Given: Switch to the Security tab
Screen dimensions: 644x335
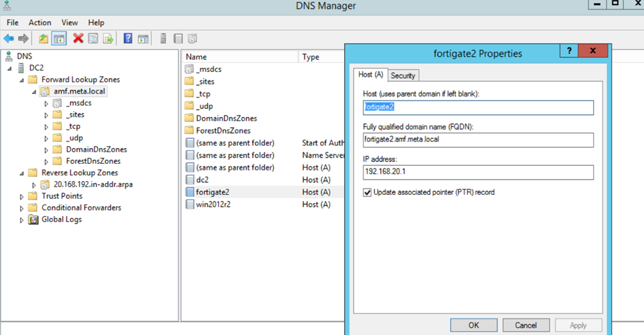Looking at the screenshot, I should pos(402,75).
